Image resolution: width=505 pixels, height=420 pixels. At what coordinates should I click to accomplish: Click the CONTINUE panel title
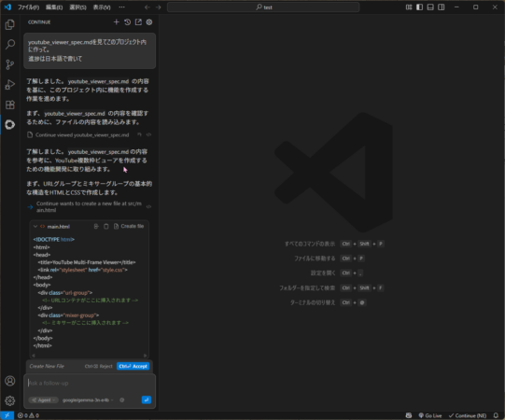(39, 22)
